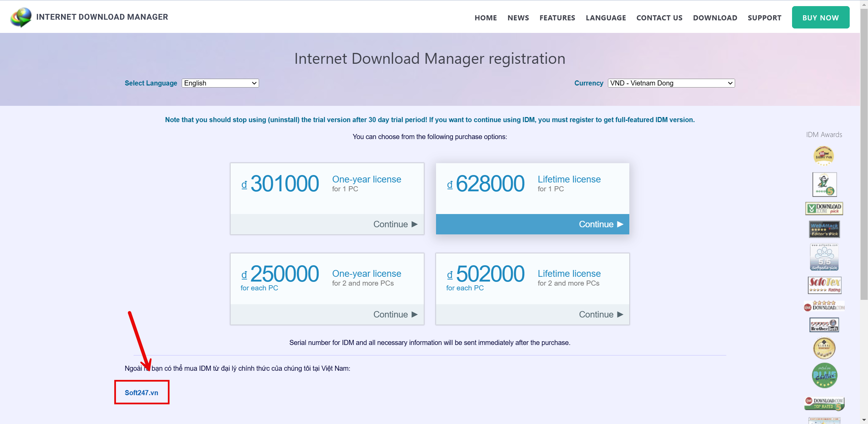Click the BrotherSoft award badge
This screenshot has height=424, width=868.
[x=824, y=325]
